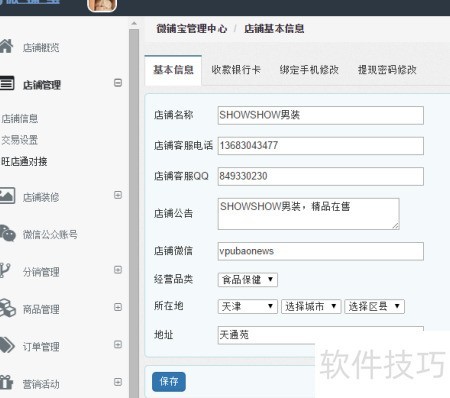Click the sidebar scrollbar up arrow
This screenshot has width=450, height=398.
134,23
